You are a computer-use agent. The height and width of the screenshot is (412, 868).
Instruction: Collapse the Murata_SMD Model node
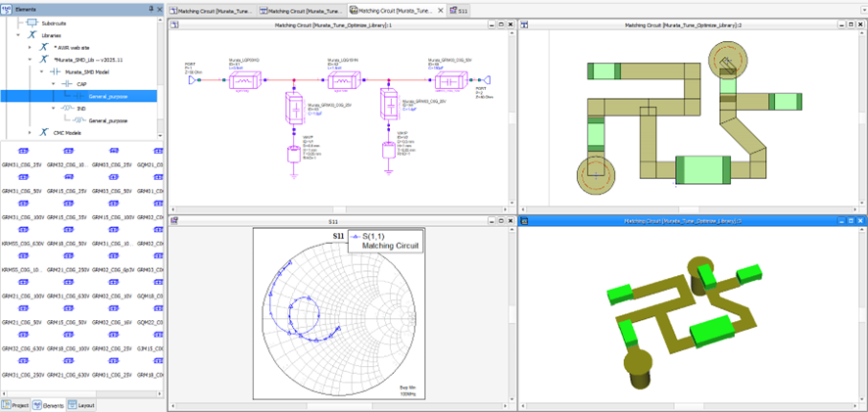tap(41, 71)
